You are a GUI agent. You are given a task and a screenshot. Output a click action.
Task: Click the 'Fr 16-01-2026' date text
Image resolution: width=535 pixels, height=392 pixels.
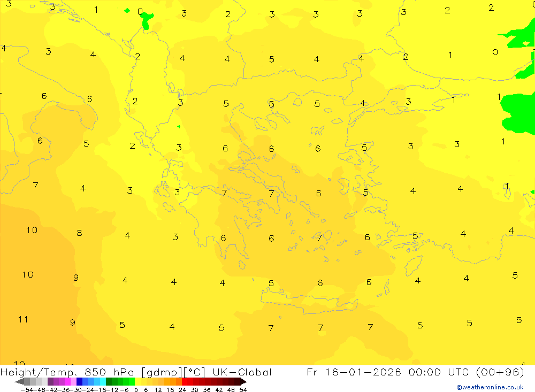(354, 372)
